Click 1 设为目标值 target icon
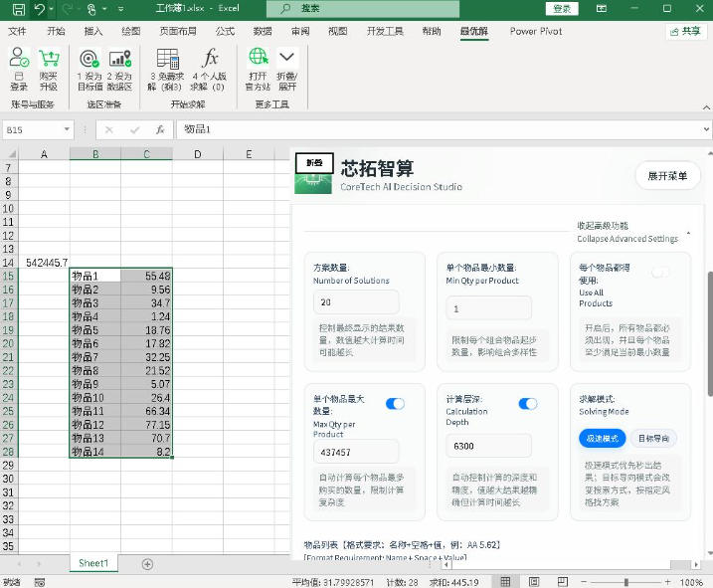Image resolution: width=713 pixels, height=588 pixels. tap(89, 59)
